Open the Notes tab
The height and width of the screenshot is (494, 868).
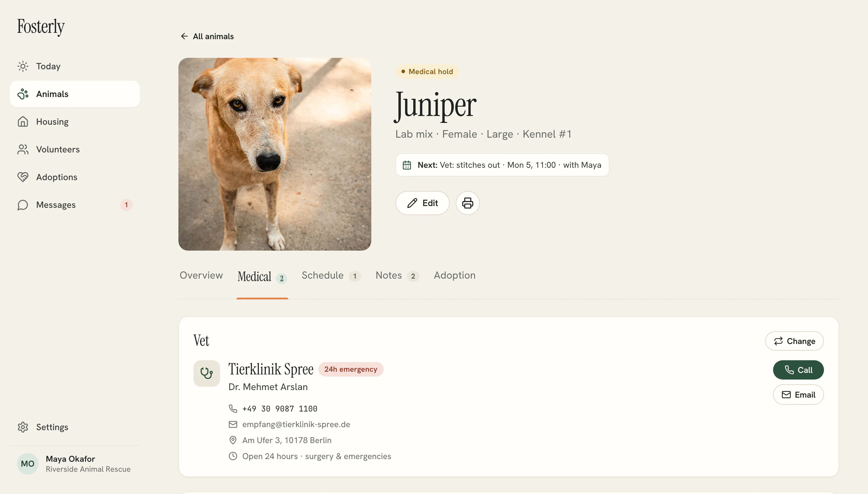(397, 276)
